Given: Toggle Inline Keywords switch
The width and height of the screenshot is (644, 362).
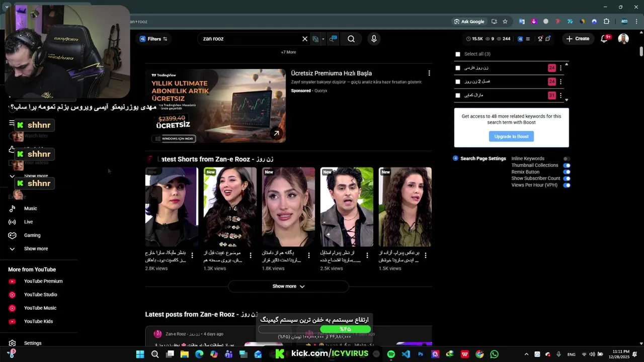Looking at the screenshot, I should coord(567,159).
